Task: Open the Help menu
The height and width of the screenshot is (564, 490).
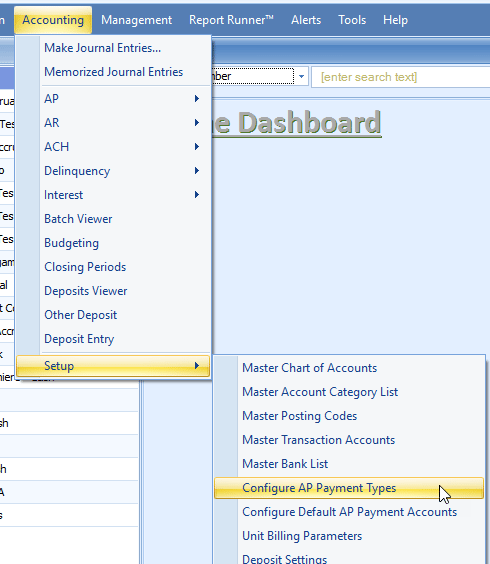Action: [395, 20]
